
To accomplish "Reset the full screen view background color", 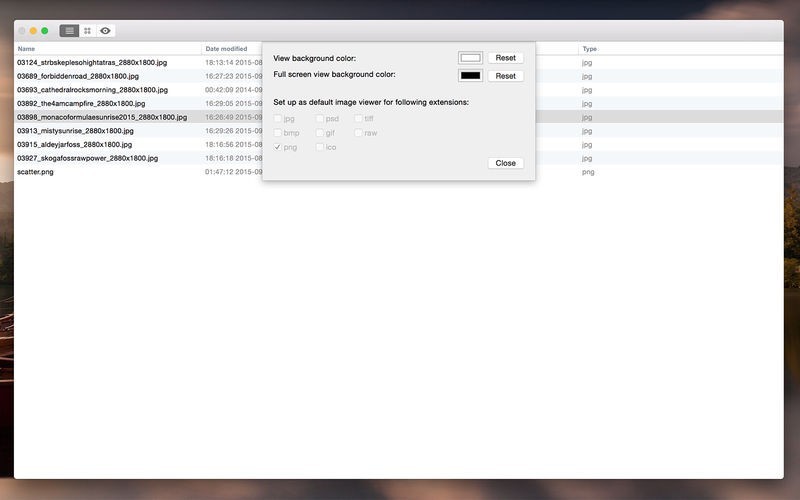I will pos(505,76).
